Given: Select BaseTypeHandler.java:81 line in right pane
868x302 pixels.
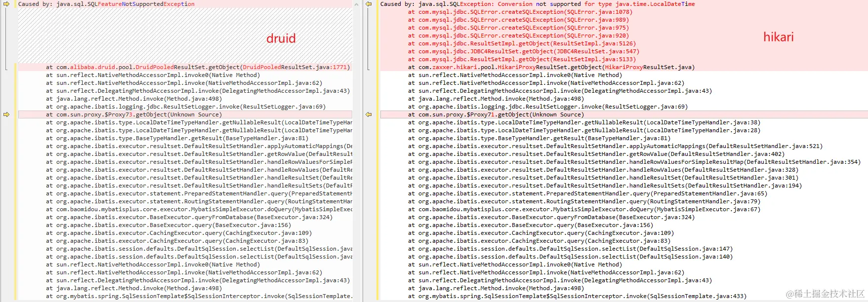Looking at the screenshot, I should coord(539,138).
